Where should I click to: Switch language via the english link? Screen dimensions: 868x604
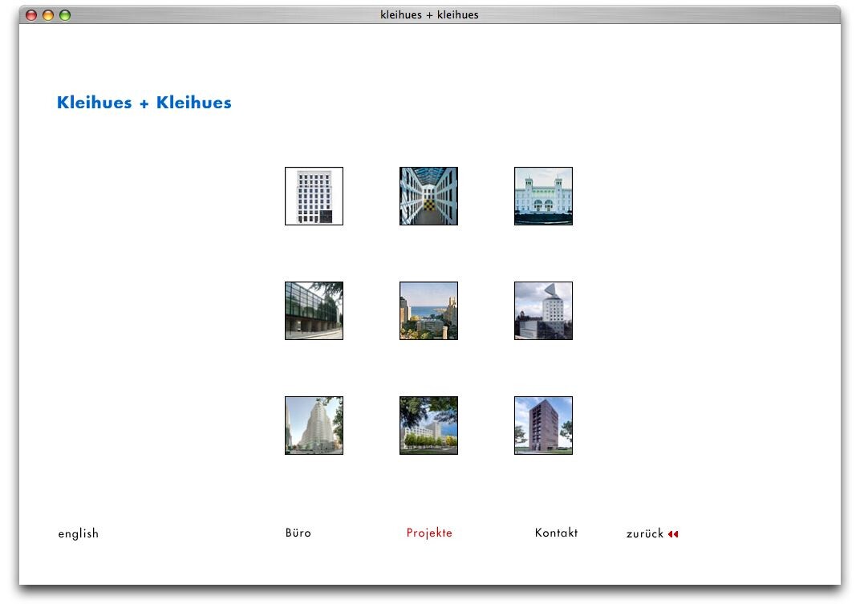78,533
